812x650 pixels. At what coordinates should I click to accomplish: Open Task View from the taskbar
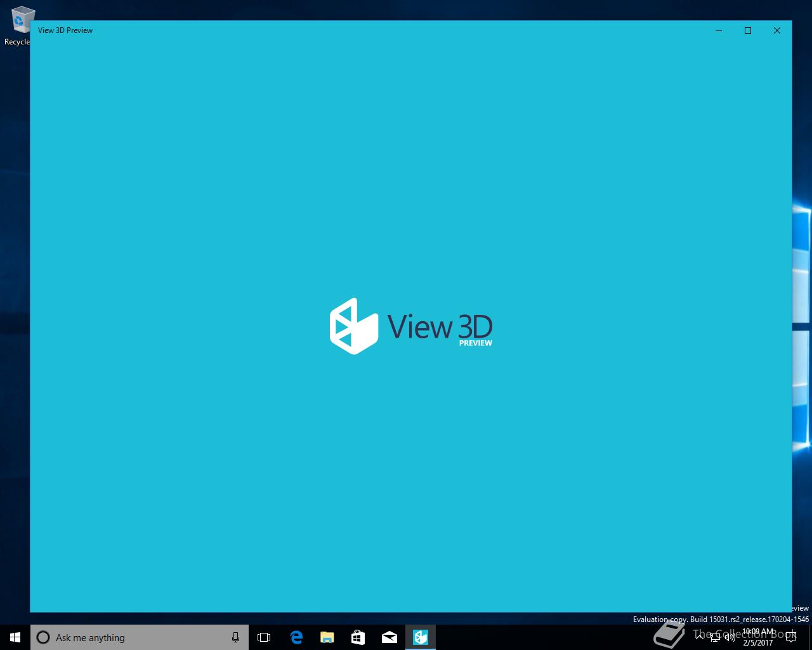tap(264, 637)
